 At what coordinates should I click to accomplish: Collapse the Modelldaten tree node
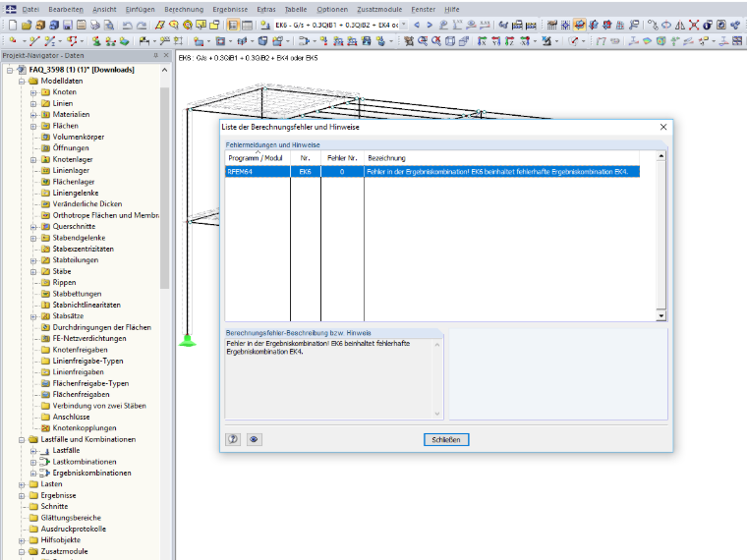pyautogui.click(x=22, y=81)
